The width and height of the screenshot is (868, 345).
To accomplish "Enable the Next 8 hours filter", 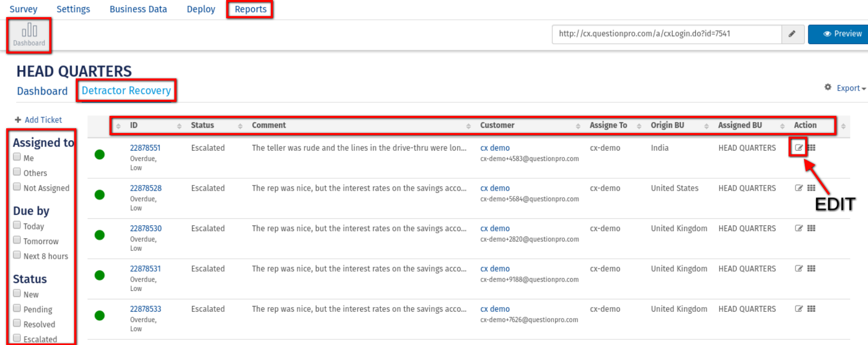I will pos(17,255).
